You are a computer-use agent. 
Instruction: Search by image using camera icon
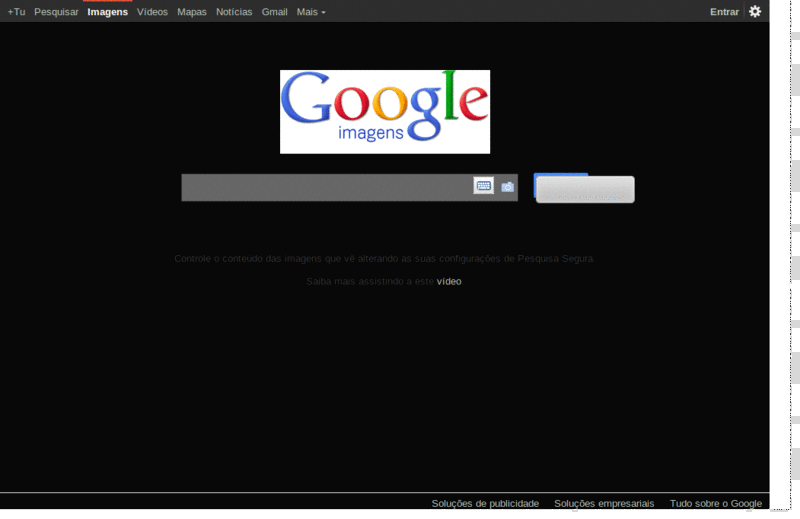point(507,187)
